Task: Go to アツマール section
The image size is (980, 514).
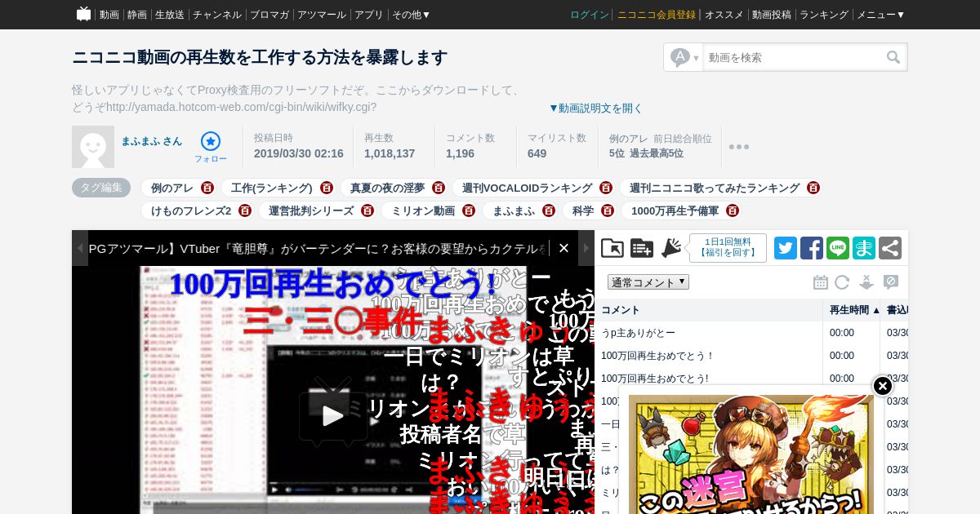Action: [x=322, y=15]
